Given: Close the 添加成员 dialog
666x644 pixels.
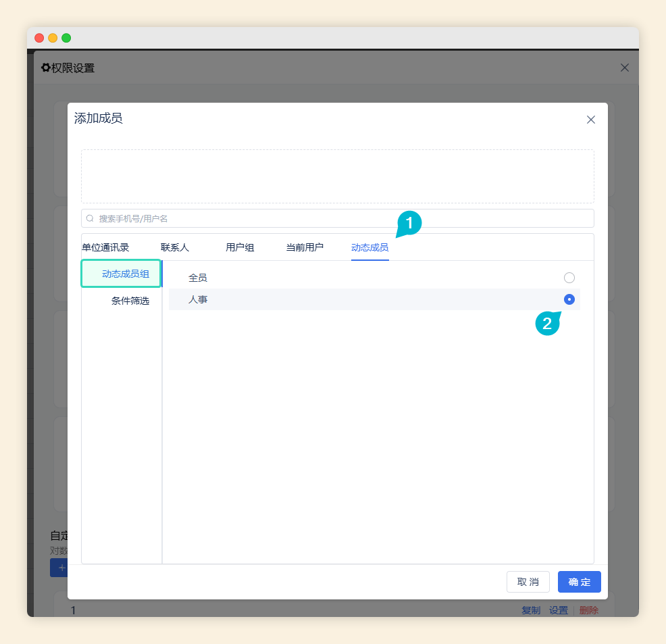Looking at the screenshot, I should click(590, 120).
